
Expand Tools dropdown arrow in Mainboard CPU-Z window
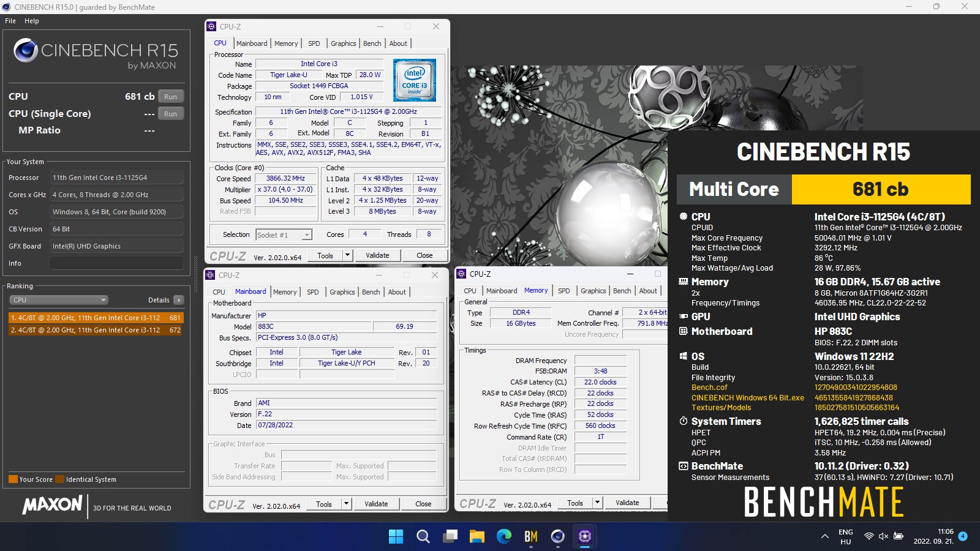tap(346, 504)
